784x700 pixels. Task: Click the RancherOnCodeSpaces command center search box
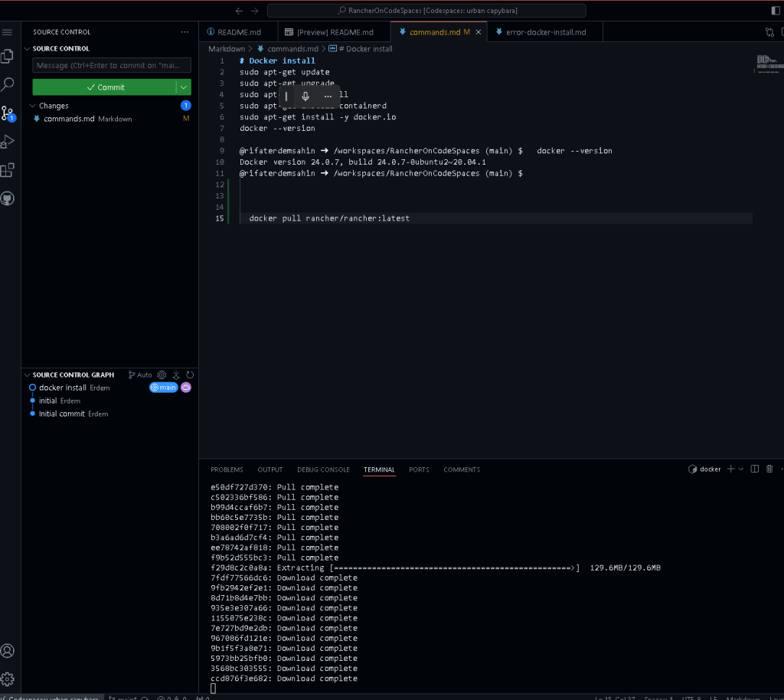pyautogui.click(x=426, y=11)
